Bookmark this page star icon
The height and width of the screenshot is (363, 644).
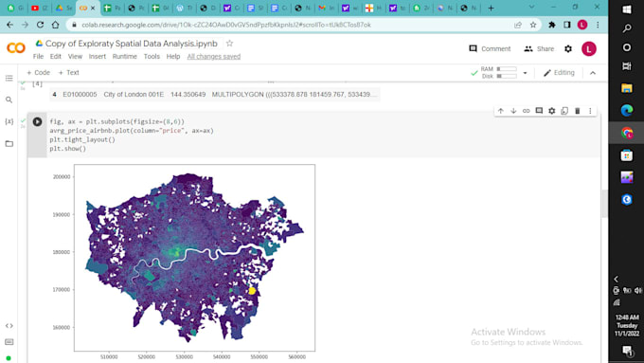pos(533,25)
